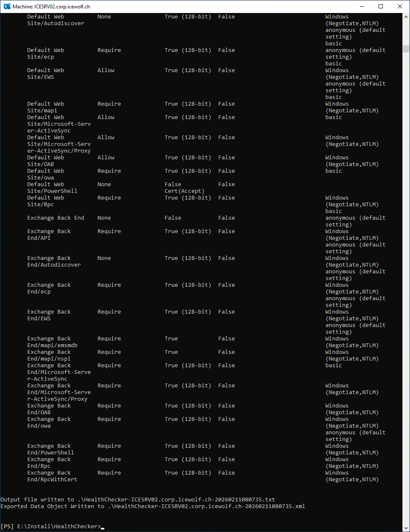Click the scrollbar up arrow
The image size is (410, 532).
406,16
